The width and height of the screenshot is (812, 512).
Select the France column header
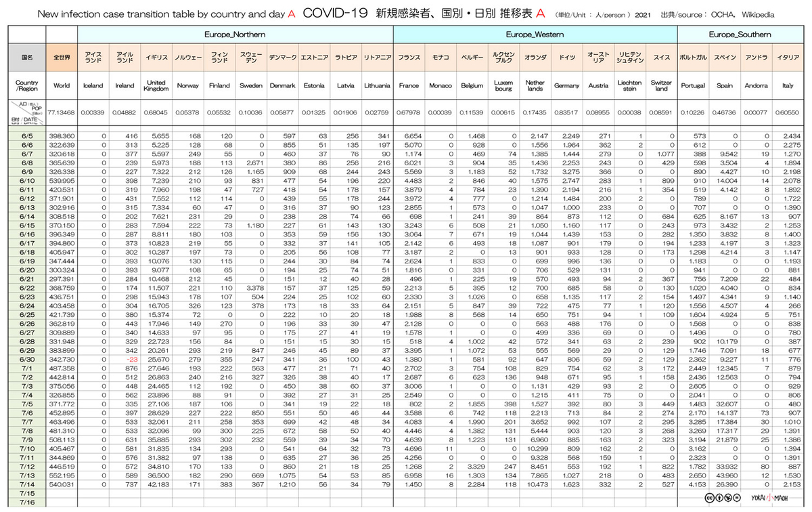[409, 86]
